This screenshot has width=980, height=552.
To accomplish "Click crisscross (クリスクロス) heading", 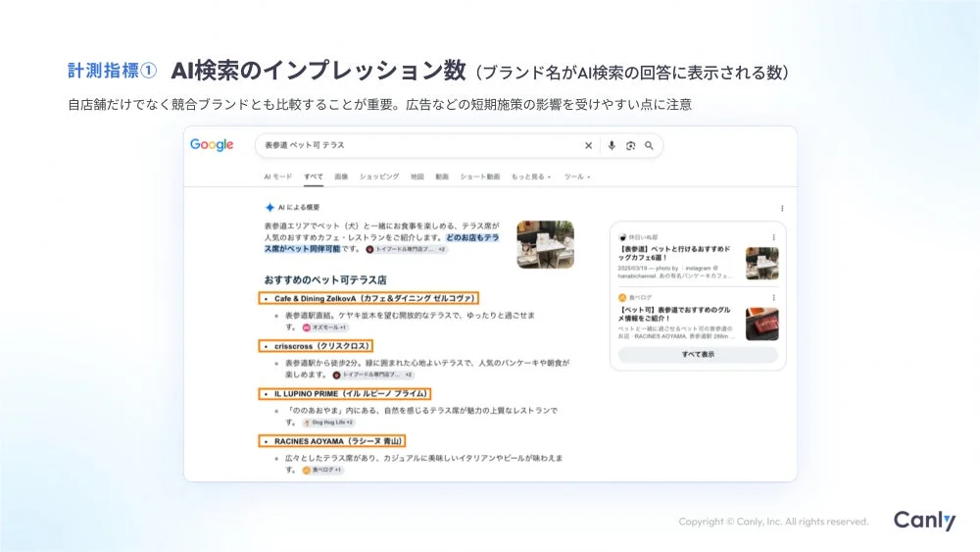I will point(317,346).
